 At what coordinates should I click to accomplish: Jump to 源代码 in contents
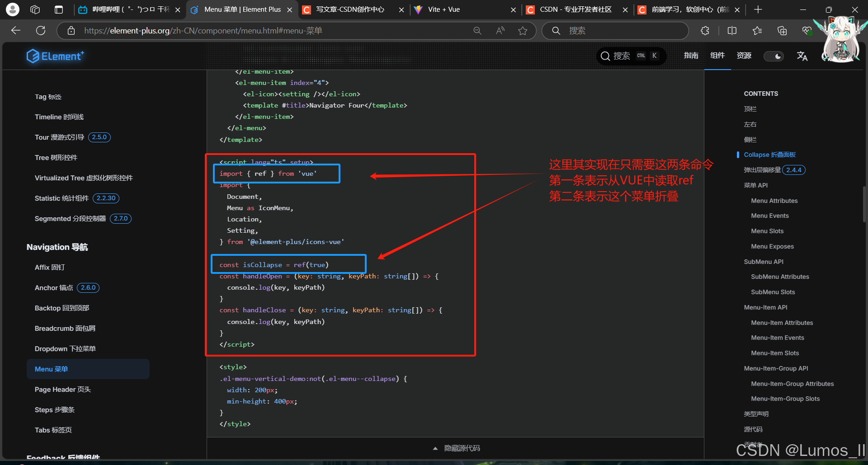[x=753, y=429]
